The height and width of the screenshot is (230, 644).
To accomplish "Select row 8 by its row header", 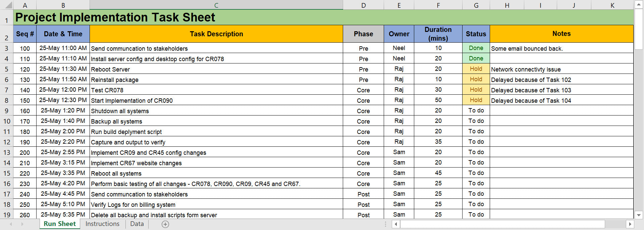I will [x=6, y=100].
